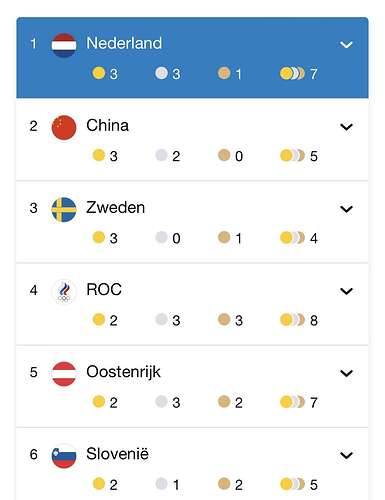Click the ROC Olympic emblem icon

[64, 292]
